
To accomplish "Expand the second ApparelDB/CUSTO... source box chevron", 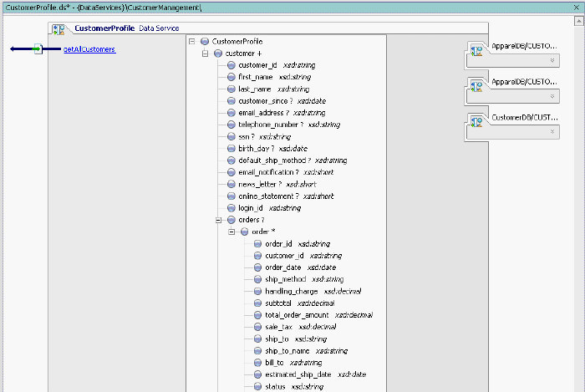I will point(552,96).
